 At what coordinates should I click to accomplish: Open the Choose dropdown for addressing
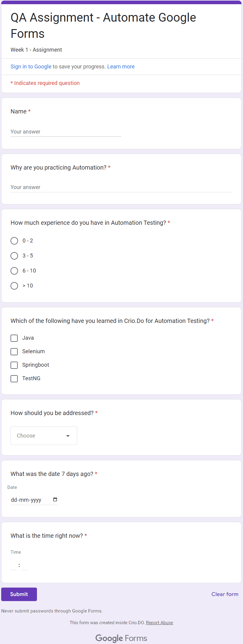44,436
